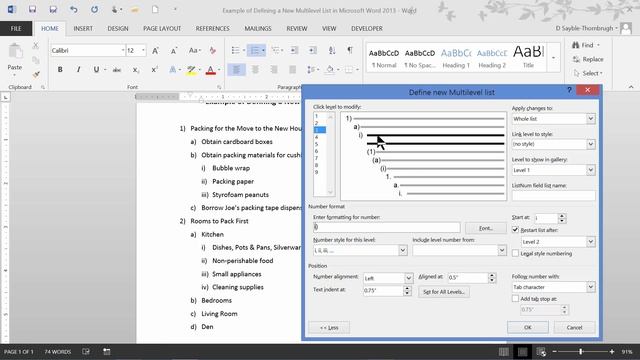Screen dimensions: 640x360
Task: Switch to the REFERENCES tab
Action: coord(212,29)
